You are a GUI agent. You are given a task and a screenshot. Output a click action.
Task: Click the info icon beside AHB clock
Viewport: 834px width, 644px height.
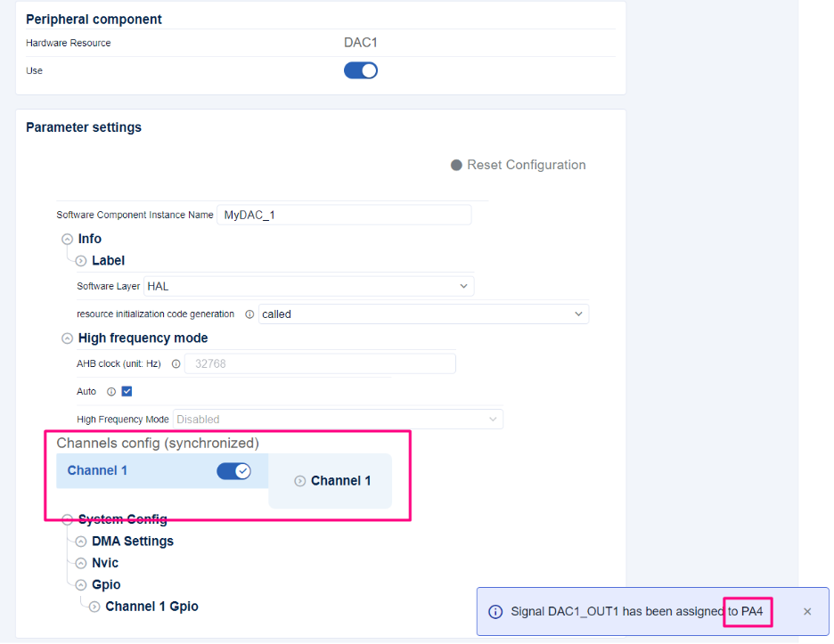[x=176, y=363]
